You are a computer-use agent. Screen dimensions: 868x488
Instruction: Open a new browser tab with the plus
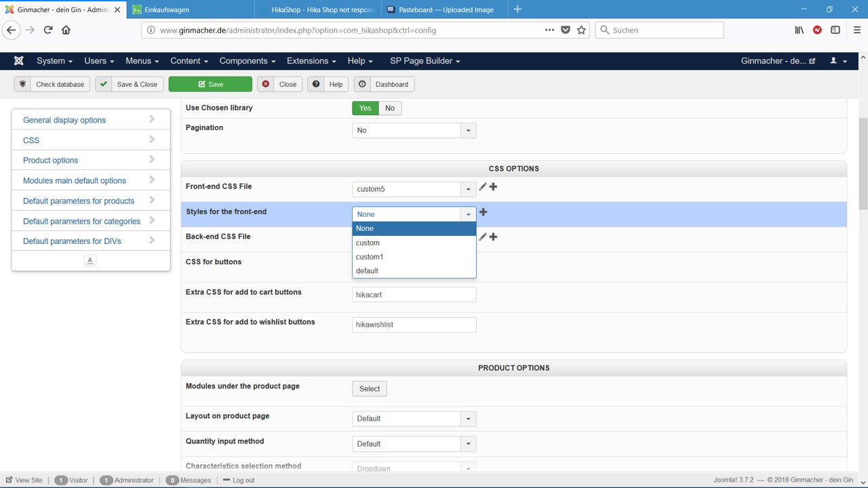click(x=517, y=9)
